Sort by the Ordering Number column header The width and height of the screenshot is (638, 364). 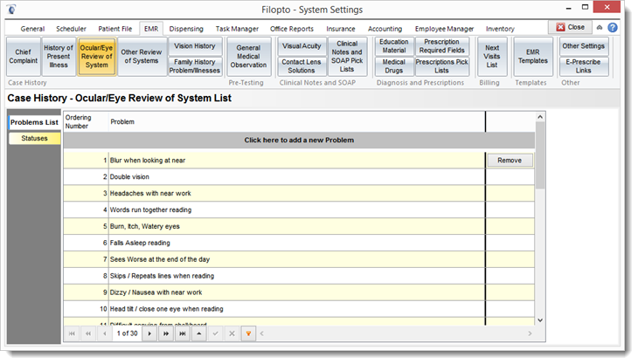pyautogui.click(x=86, y=122)
